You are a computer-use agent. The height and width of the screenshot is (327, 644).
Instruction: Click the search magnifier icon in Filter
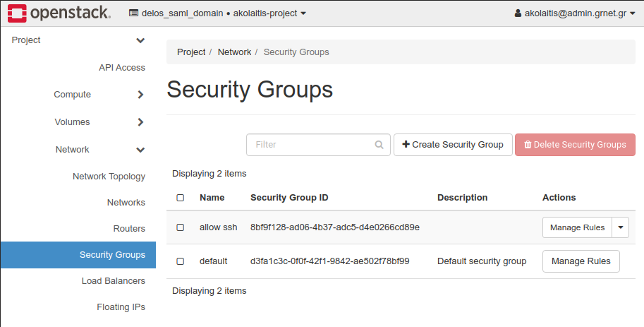[x=379, y=145]
